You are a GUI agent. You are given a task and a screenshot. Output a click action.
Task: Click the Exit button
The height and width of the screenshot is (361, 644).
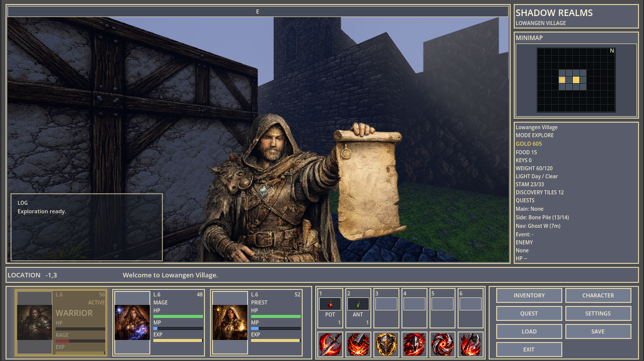[529, 349]
